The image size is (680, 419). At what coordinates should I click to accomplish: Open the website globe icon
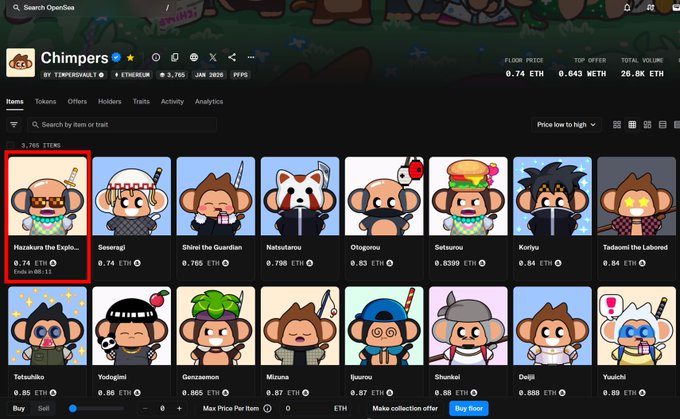(x=194, y=57)
